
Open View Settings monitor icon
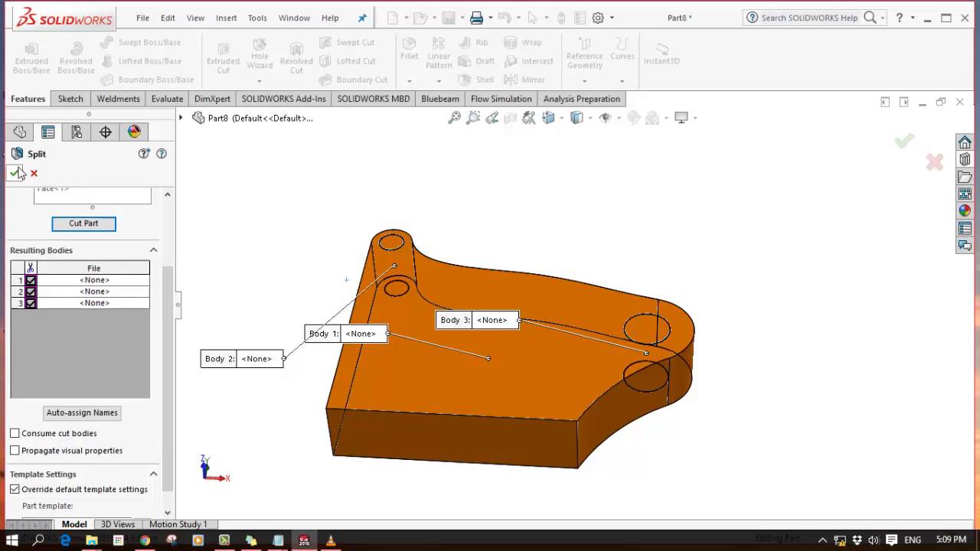[681, 118]
